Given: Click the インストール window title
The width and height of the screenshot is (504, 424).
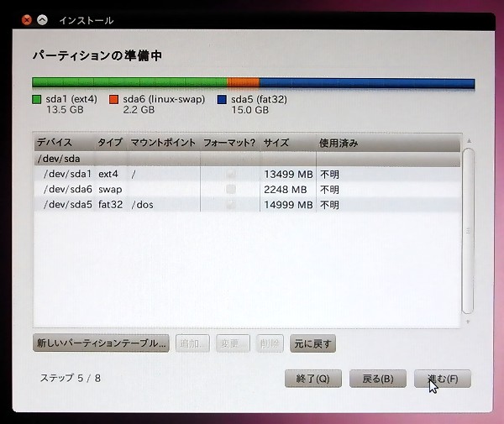Looking at the screenshot, I should (x=87, y=20).
